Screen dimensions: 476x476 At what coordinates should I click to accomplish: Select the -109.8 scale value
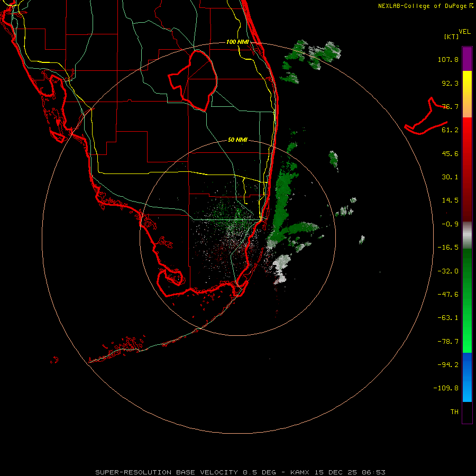point(446,388)
